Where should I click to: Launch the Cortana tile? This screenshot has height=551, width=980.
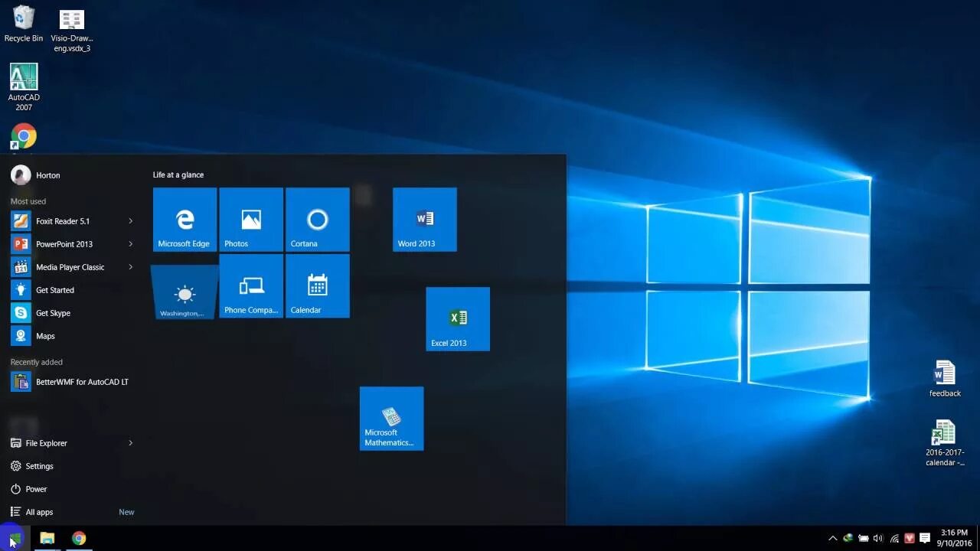tap(318, 220)
